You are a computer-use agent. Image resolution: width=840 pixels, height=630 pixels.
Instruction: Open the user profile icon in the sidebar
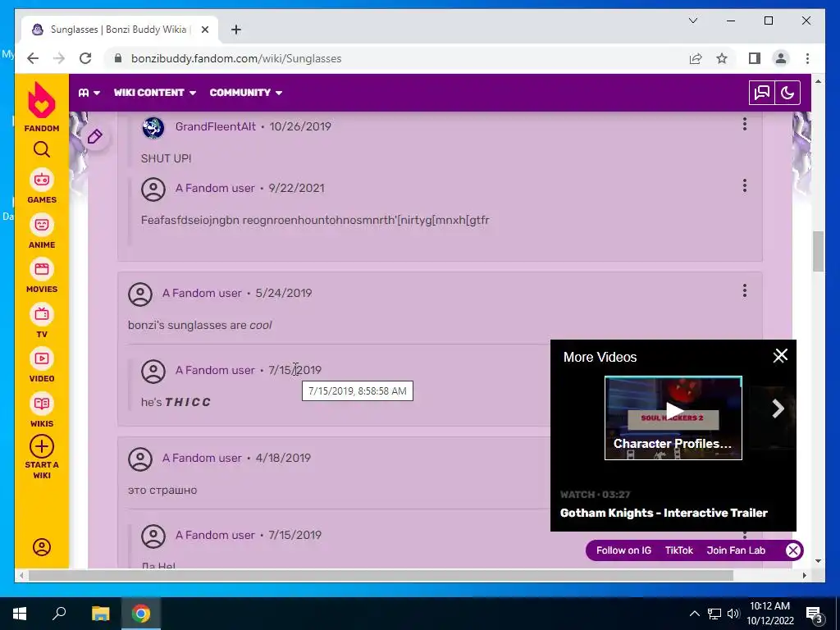[x=42, y=547]
